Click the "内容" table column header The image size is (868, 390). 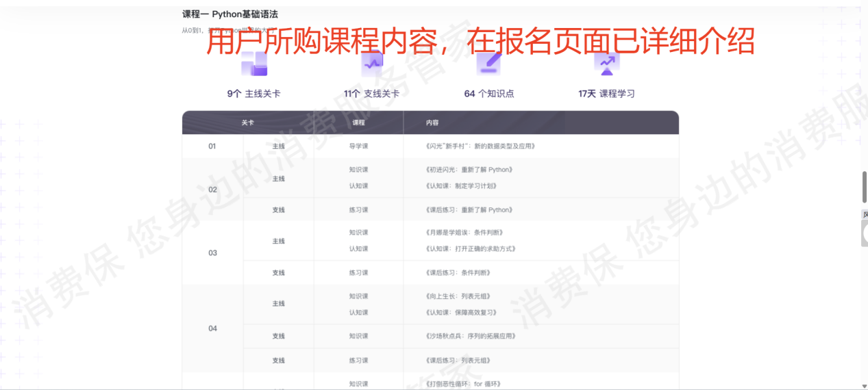(432, 123)
